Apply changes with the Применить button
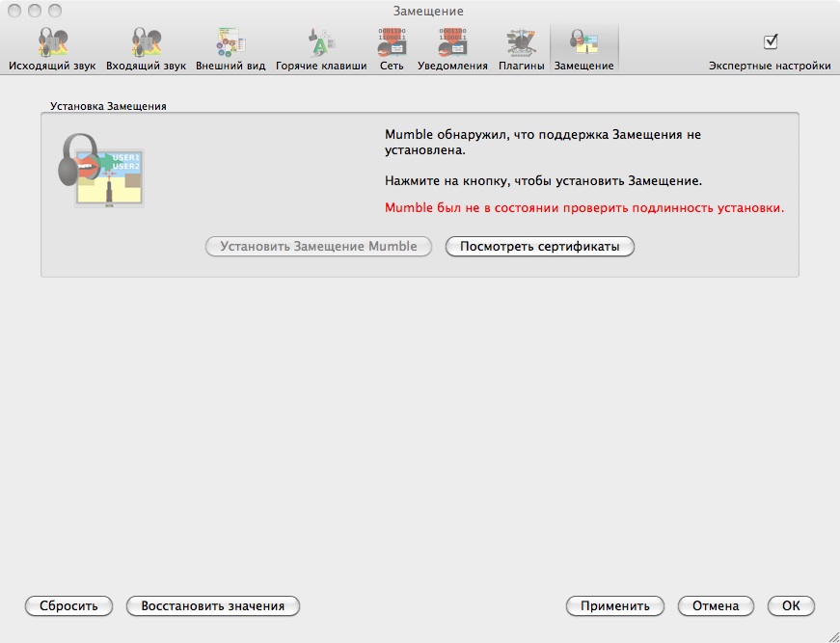This screenshot has height=643, width=840. pyautogui.click(x=615, y=606)
